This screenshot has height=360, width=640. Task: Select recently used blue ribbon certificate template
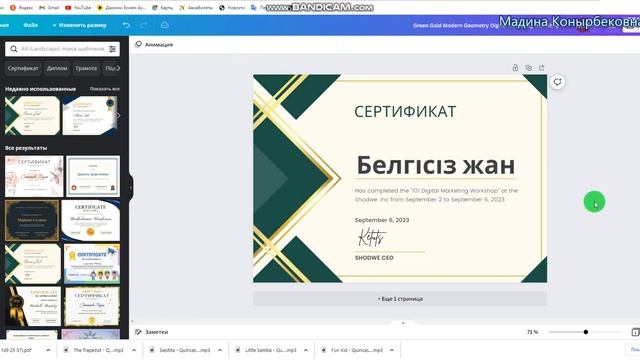[90, 115]
